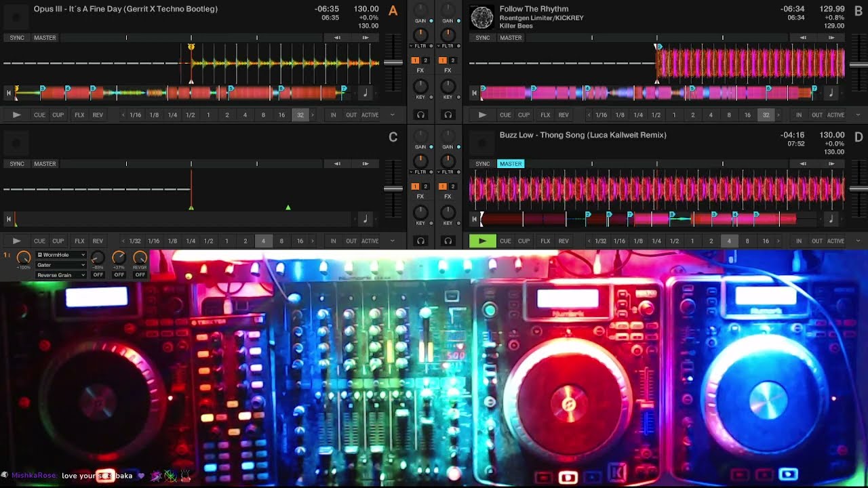
Task: Click Deck A channel volume fader
Action: (x=393, y=63)
